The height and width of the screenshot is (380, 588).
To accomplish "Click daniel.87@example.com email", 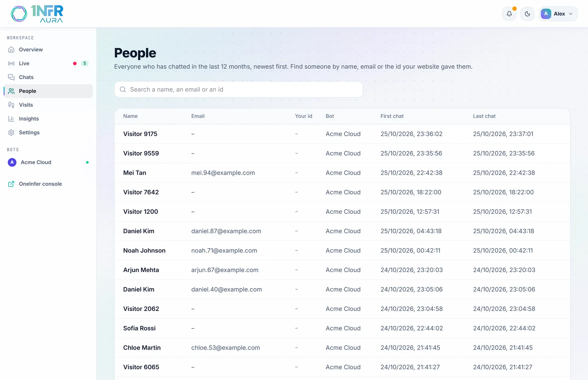I will [226, 231].
